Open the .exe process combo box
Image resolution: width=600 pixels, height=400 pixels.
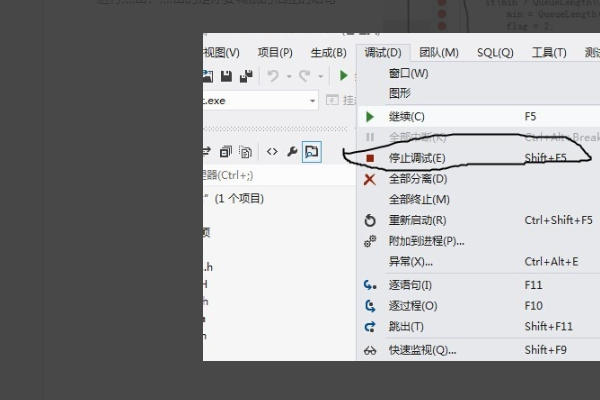click(260, 101)
